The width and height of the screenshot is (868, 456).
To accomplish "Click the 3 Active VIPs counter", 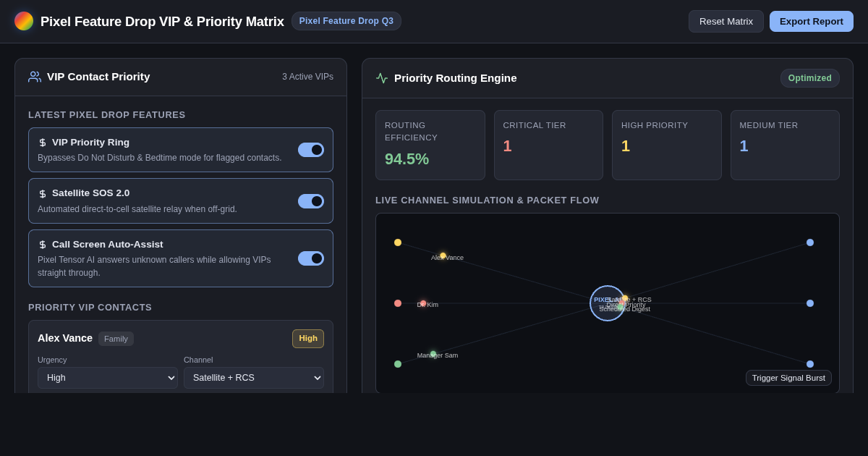I will (x=307, y=77).
